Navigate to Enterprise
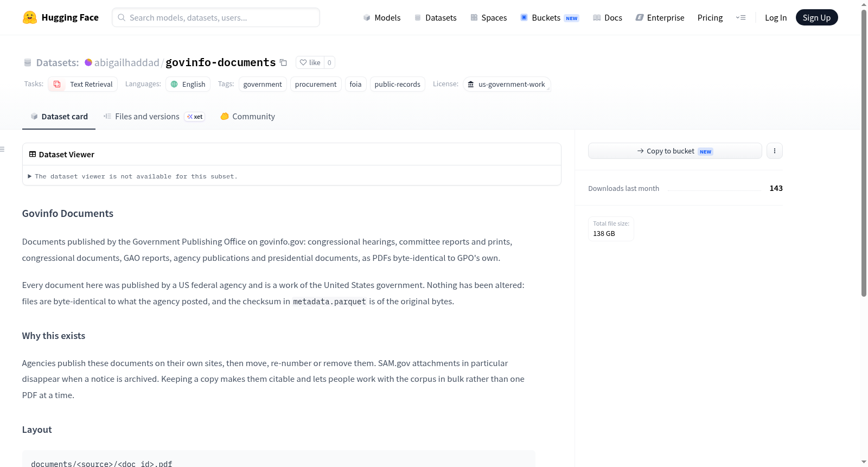Screen dimensions: 868x467 (660, 17)
